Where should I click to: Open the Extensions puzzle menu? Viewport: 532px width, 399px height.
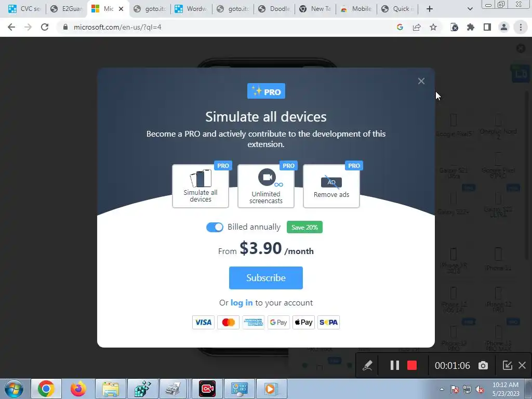[x=471, y=27]
